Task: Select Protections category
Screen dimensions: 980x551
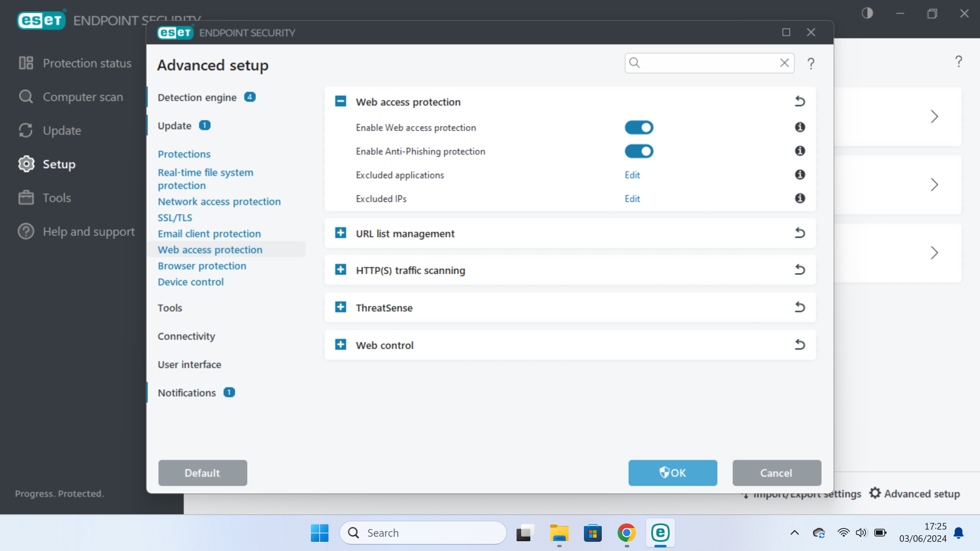Action: pyautogui.click(x=184, y=154)
